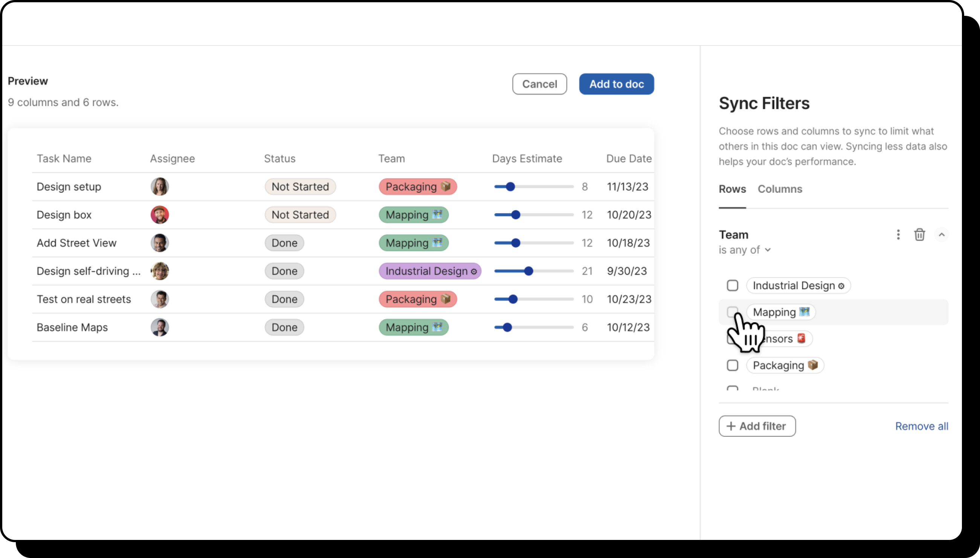Open the 'is any of' dropdown
The height and width of the screenshot is (558, 980).
(x=744, y=250)
